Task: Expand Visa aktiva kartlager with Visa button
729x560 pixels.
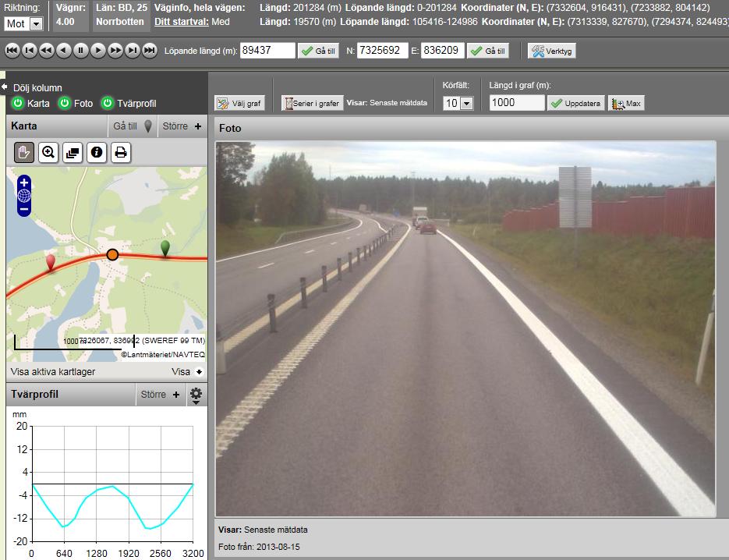Action: coord(187,371)
